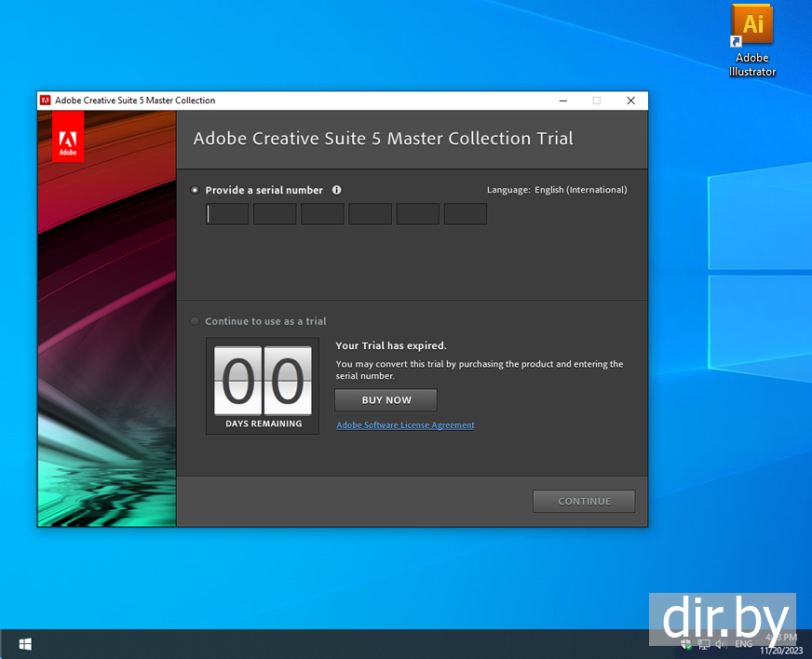Image resolution: width=812 pixels, height=659 pixels.
Task: Click the last serial number field
Action: pos(465,214)
